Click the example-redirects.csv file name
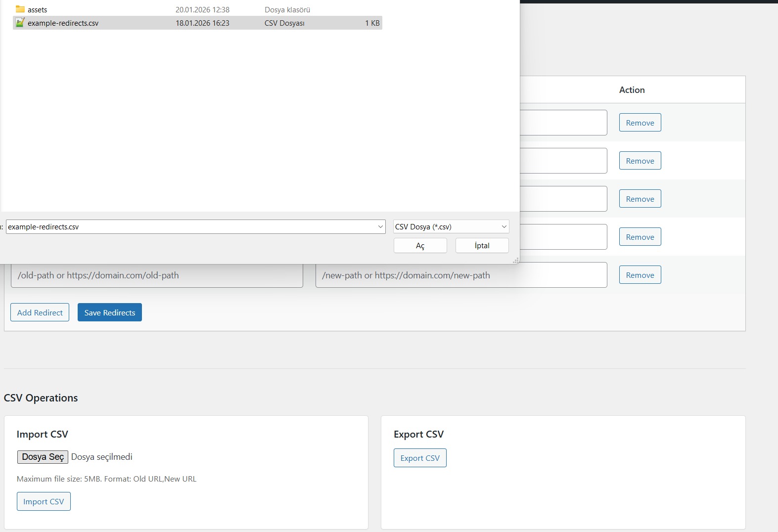The image size is (778, 532). coord(63,23)
